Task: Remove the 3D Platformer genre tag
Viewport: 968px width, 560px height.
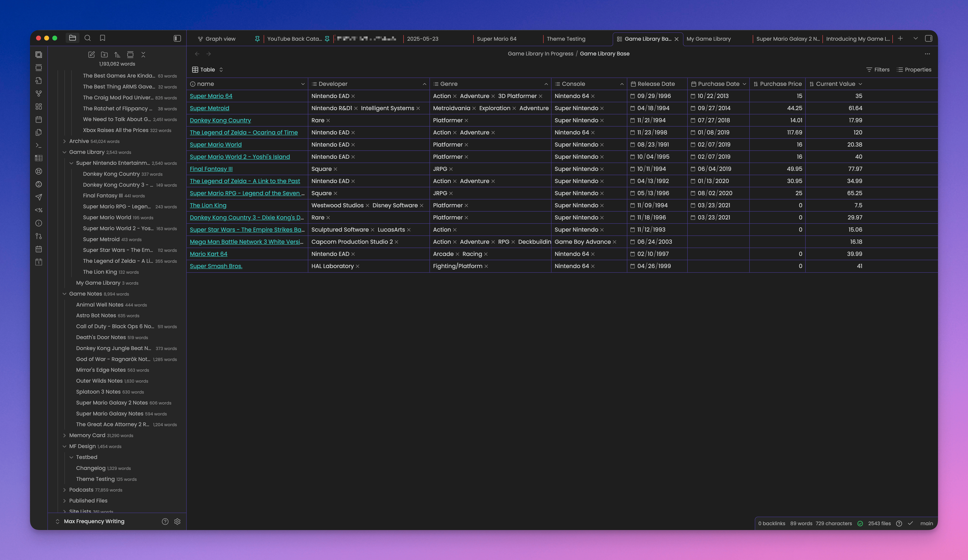Action: pos(541,96)
